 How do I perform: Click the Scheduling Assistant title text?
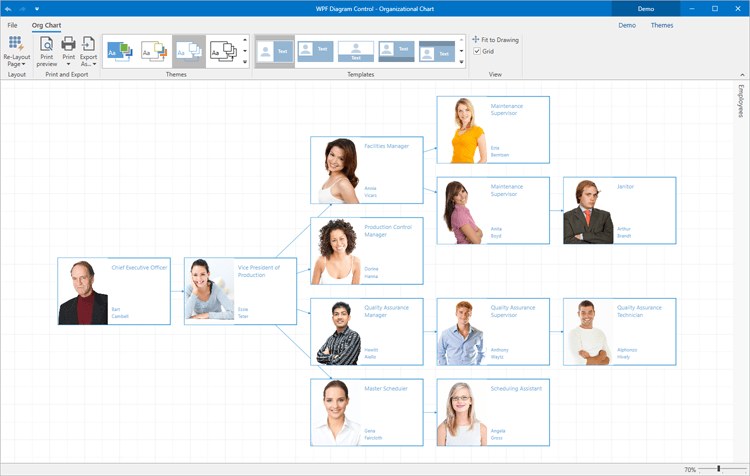click(516, 388)
